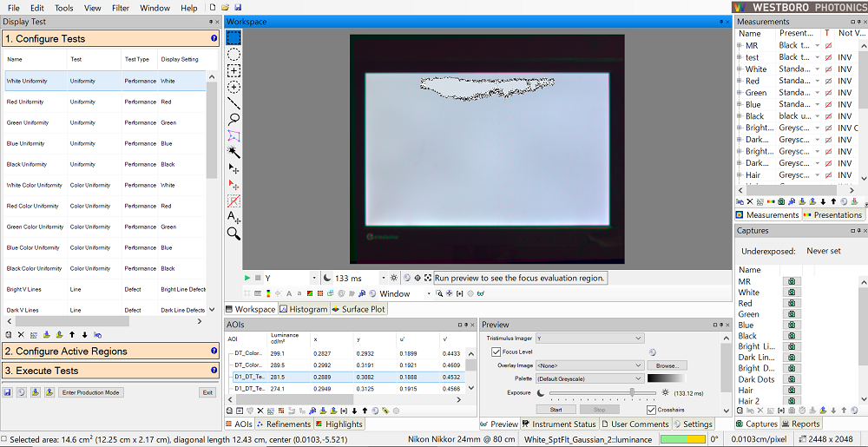Viewport: 868px width, 447px height.
Task: Open the Tristimulus Imager dropdown
Action: click(x=590, y=338)
